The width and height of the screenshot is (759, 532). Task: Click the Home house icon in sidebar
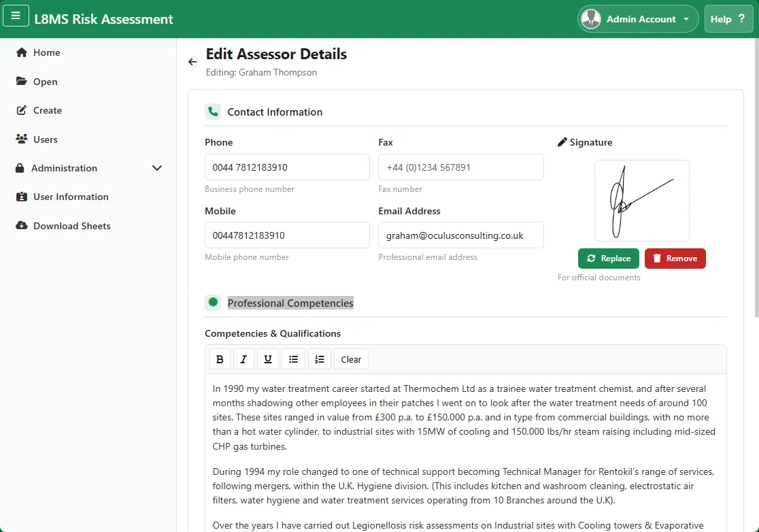pos(21,52)
